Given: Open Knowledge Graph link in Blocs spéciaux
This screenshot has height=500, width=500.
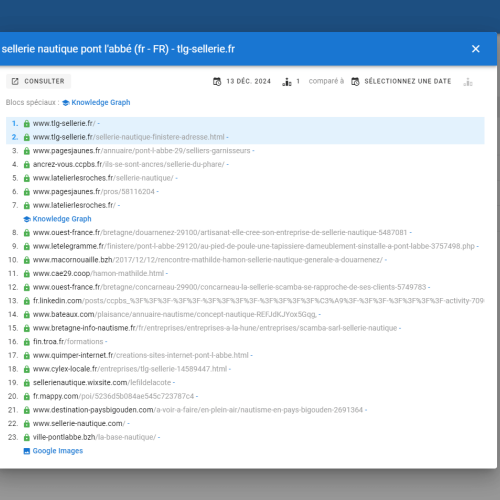Looking at the screenshot, I should tap(101, 102).
